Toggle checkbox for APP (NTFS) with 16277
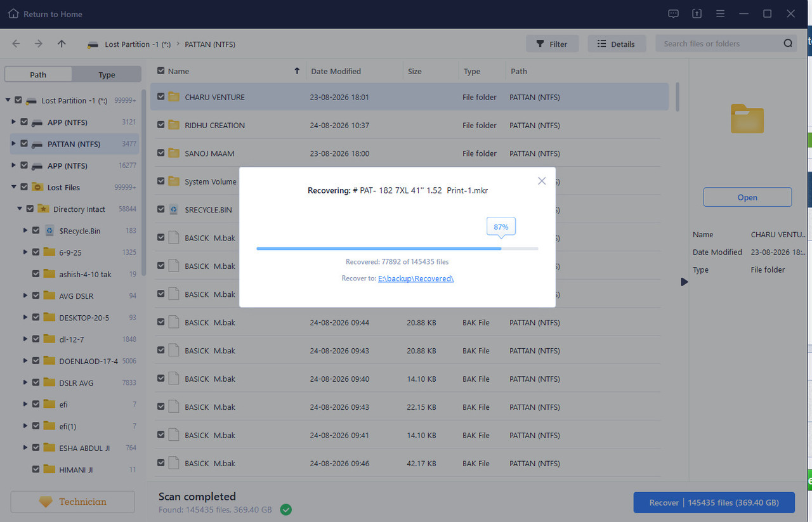 (x=24, y=166)
